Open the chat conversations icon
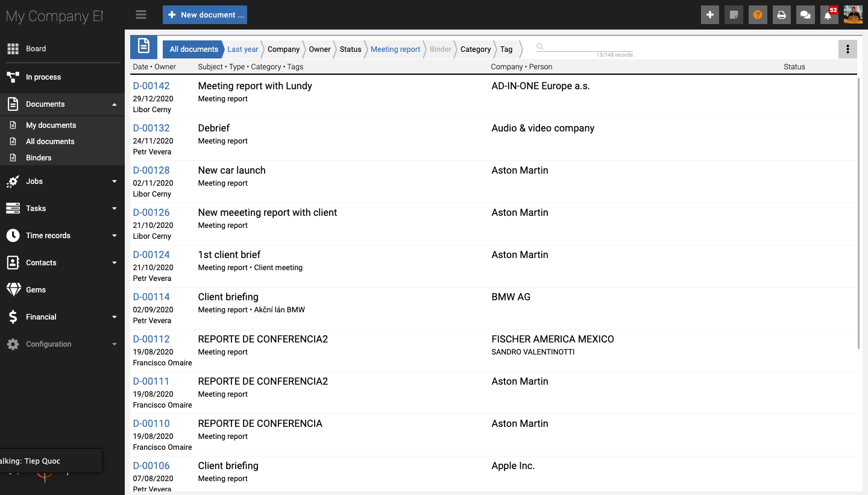The height and width of the screenshot is (495, 868). point(805,15)
